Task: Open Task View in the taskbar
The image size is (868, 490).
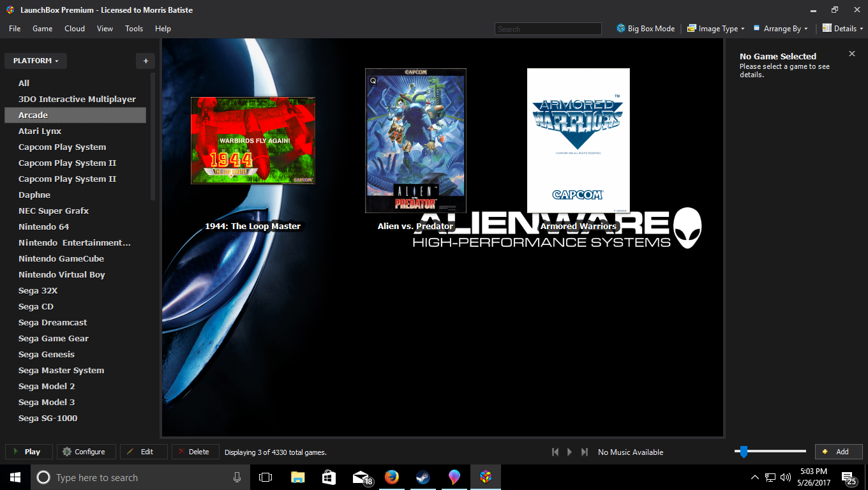Action: click(266, 477)
